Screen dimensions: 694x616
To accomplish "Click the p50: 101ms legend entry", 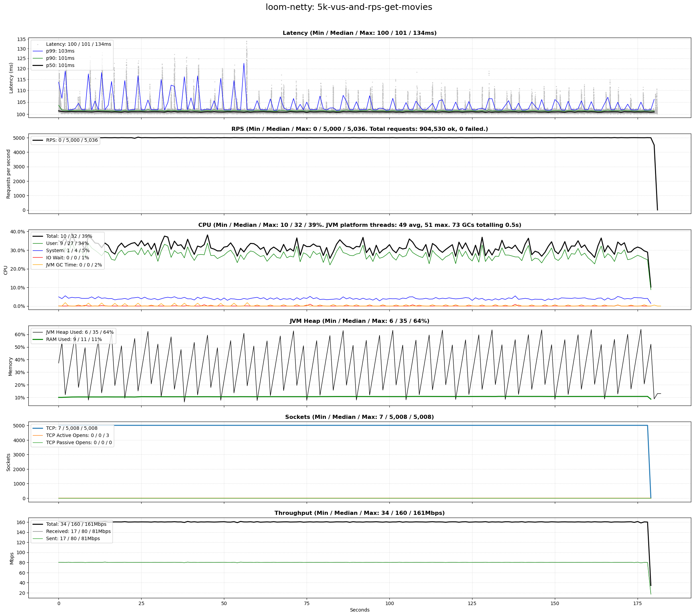I will (x=60, y=65).
